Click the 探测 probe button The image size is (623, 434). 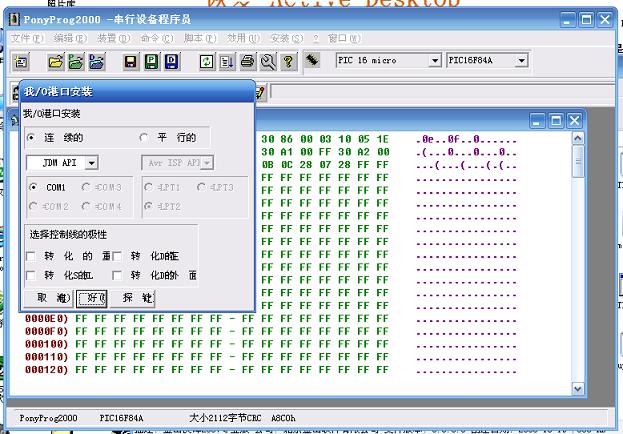tap(132, 298)
